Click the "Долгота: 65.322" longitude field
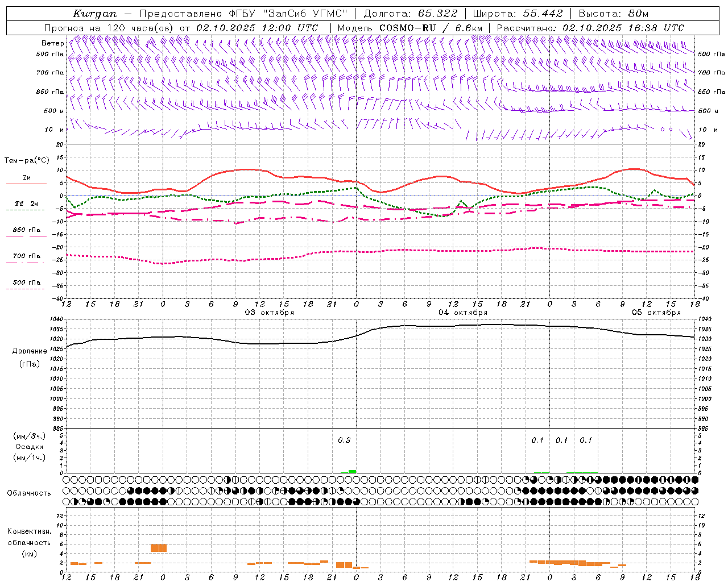728x582 pixels. (410, 14)
